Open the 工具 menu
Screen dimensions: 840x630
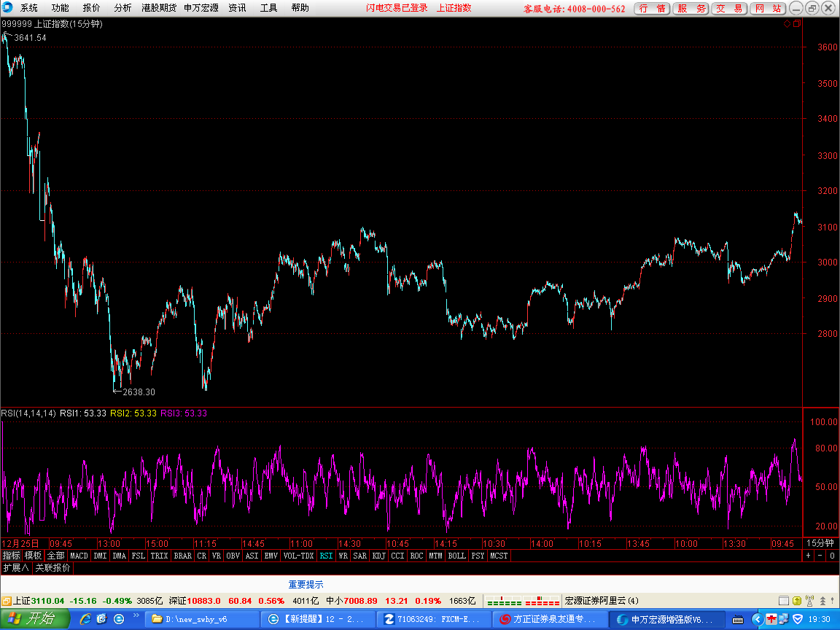coord(268,8)
